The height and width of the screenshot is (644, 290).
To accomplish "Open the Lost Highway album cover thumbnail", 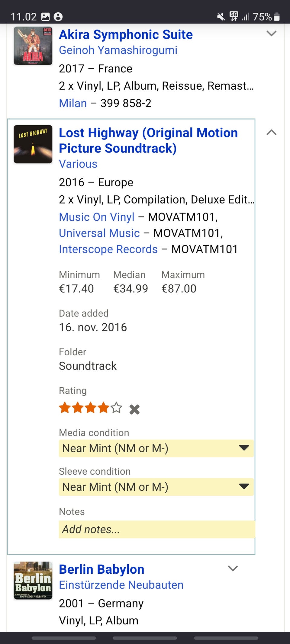I will pyautogui.click(x=33, y=144).
